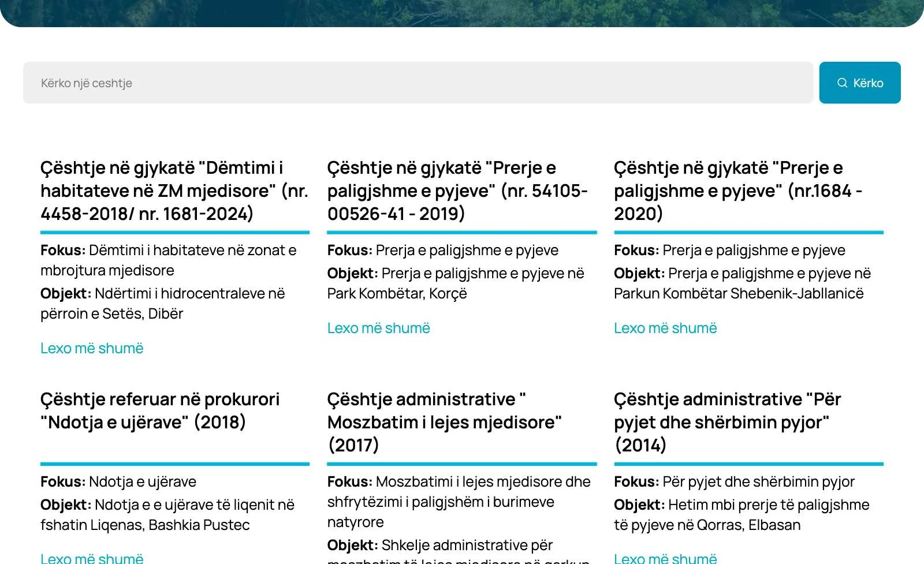Select 'fshatin Liqenas, Bashkia Pustec' object text
The image size is (924, 564).
145,525
